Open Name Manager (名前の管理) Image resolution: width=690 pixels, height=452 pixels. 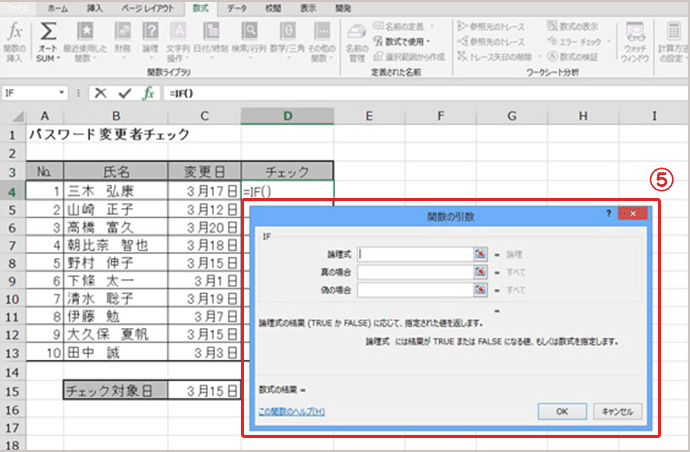tap(356, 43)
